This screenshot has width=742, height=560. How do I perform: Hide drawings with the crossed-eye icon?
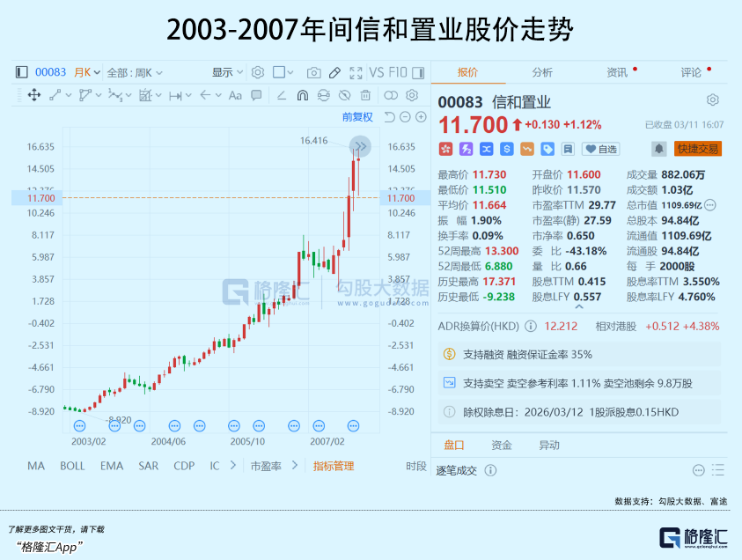[x=344, y=95]
